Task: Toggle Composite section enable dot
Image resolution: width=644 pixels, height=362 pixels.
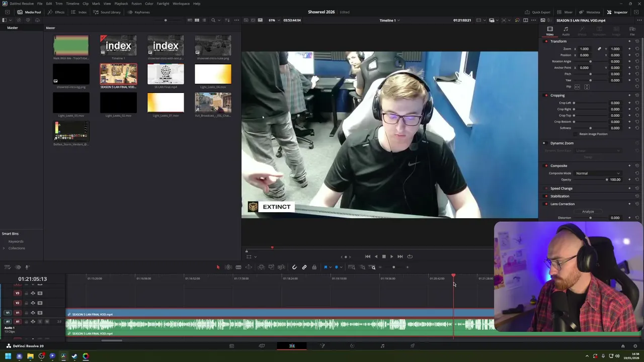Action: [546, 165]
